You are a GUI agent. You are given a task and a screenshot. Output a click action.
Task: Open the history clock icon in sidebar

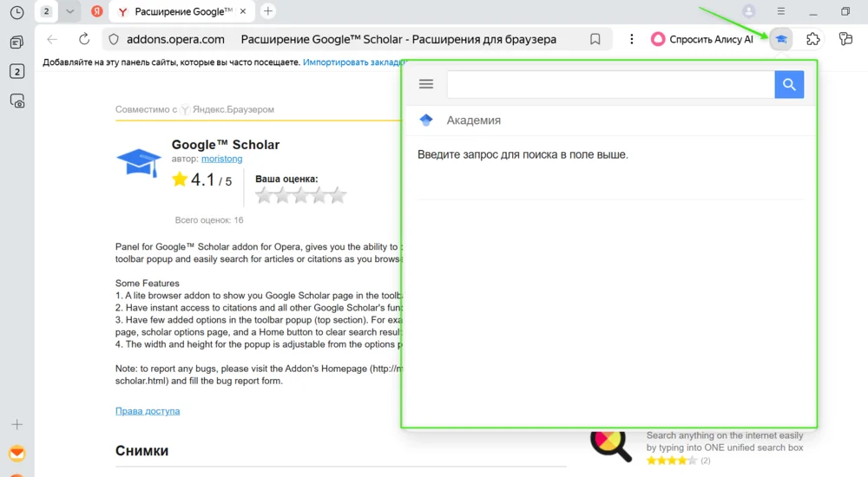tap(17, 12)
